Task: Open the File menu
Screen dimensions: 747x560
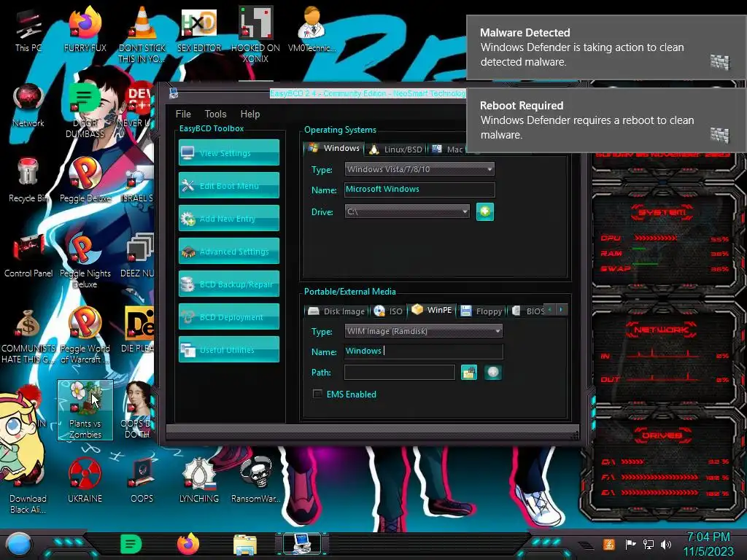Action: click(x=183, y=114)
